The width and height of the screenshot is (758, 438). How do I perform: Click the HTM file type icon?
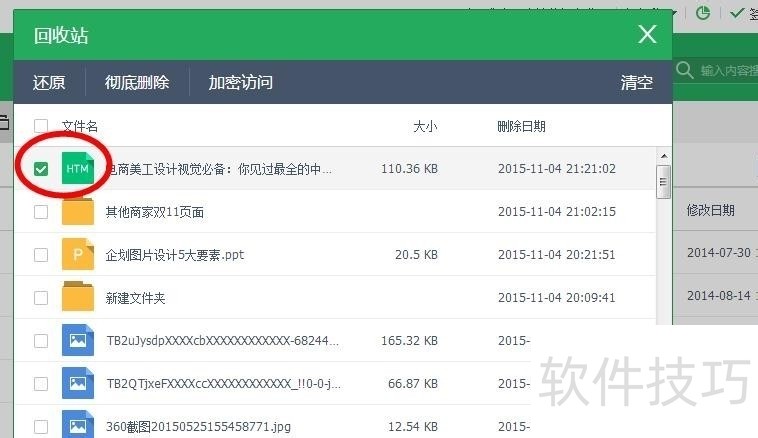click(78, 169)
